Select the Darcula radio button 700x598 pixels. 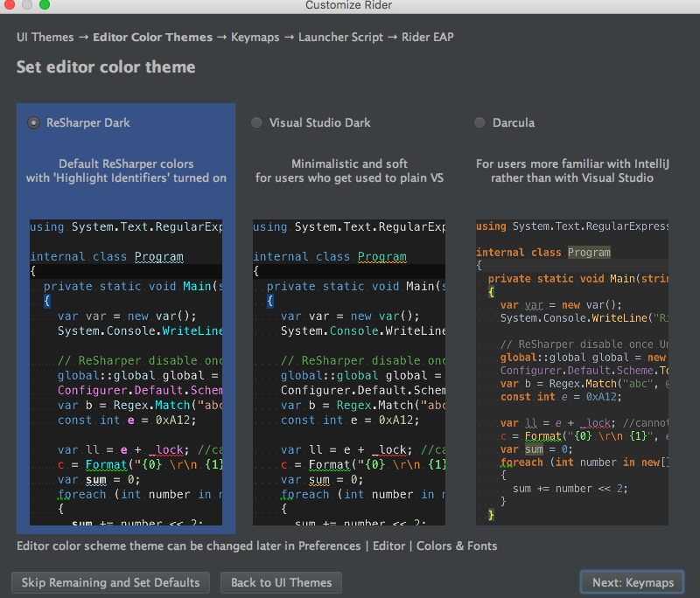[x=479, y=122]
